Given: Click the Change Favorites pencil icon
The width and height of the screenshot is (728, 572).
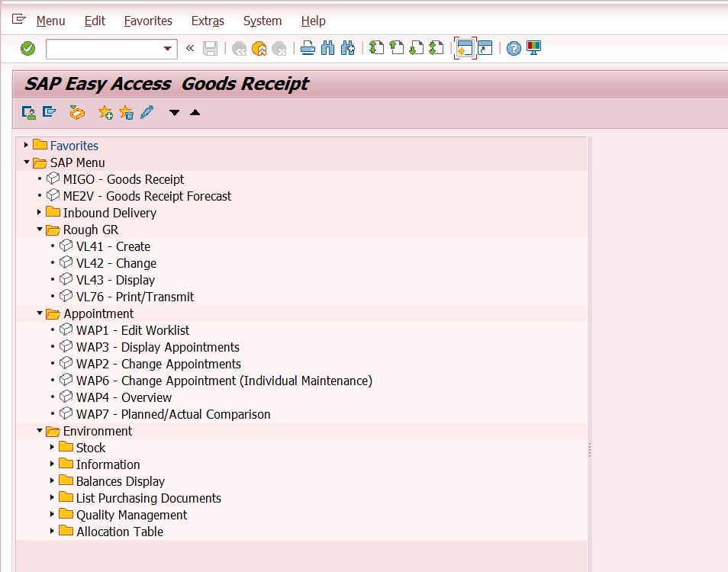Looking at the screenshot, I should click(x=147, y=113).
